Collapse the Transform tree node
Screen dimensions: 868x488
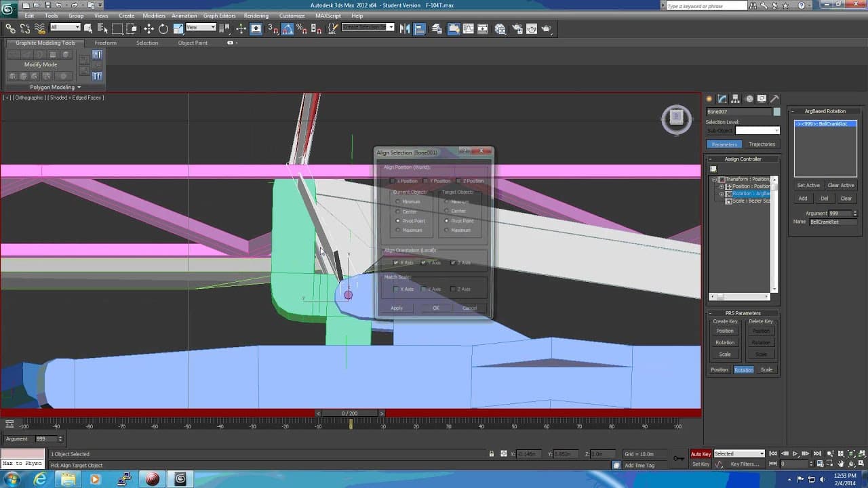coord(714,180)
